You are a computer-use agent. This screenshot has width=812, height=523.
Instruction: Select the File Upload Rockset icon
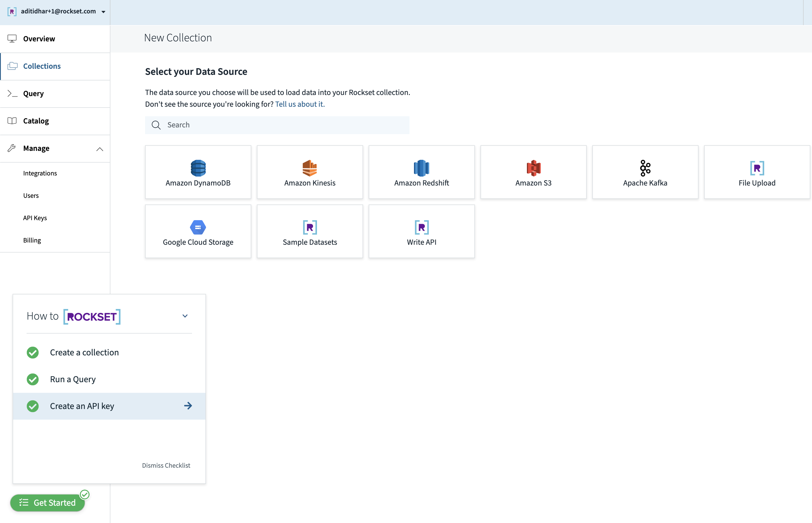pyautogui.click(x=757, y=168)
